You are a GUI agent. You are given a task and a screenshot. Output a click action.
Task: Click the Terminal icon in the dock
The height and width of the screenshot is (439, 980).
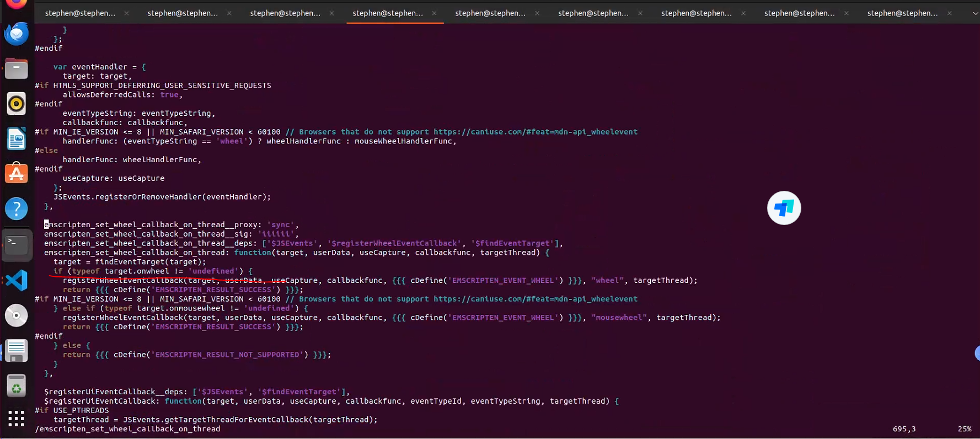click(x=17, y=244)
